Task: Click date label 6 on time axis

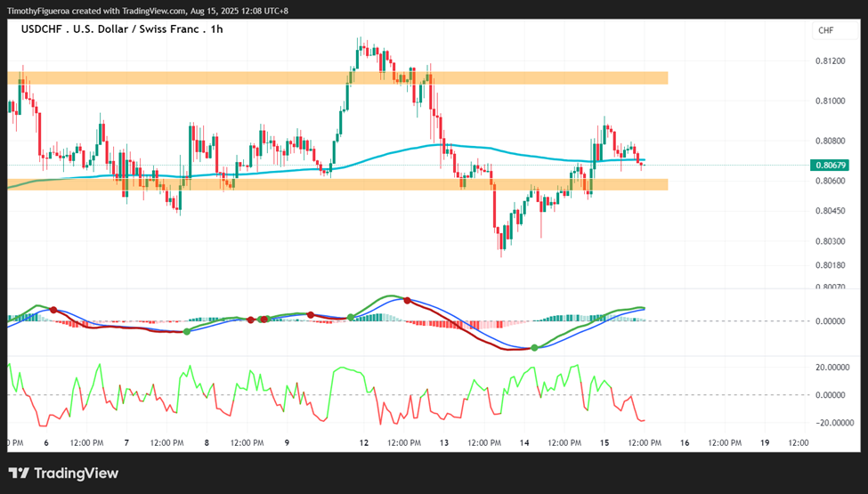Action: (46, 442)
